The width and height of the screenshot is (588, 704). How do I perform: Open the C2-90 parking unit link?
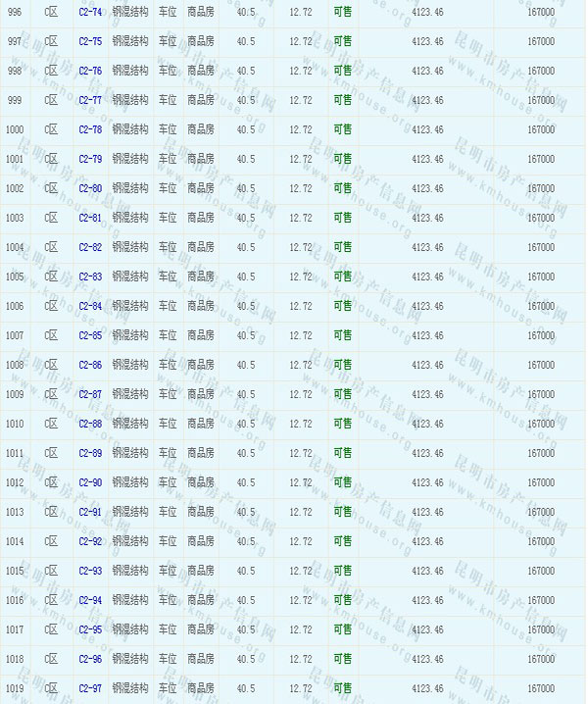pos(90,483)
